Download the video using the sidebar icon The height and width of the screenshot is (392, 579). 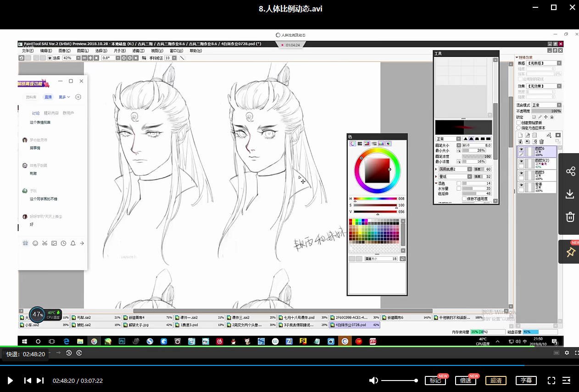[570, 194]
